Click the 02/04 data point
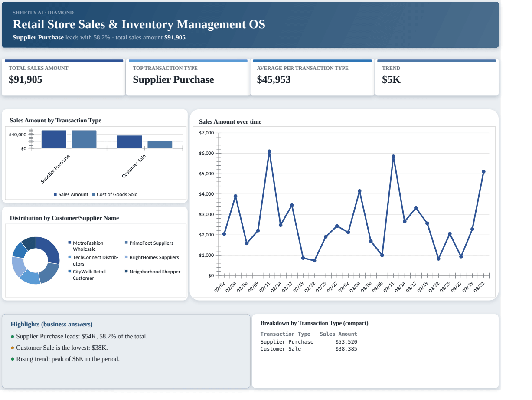This screenshot has width=532, height=400. pyautogui.click(x=235, y=196)
